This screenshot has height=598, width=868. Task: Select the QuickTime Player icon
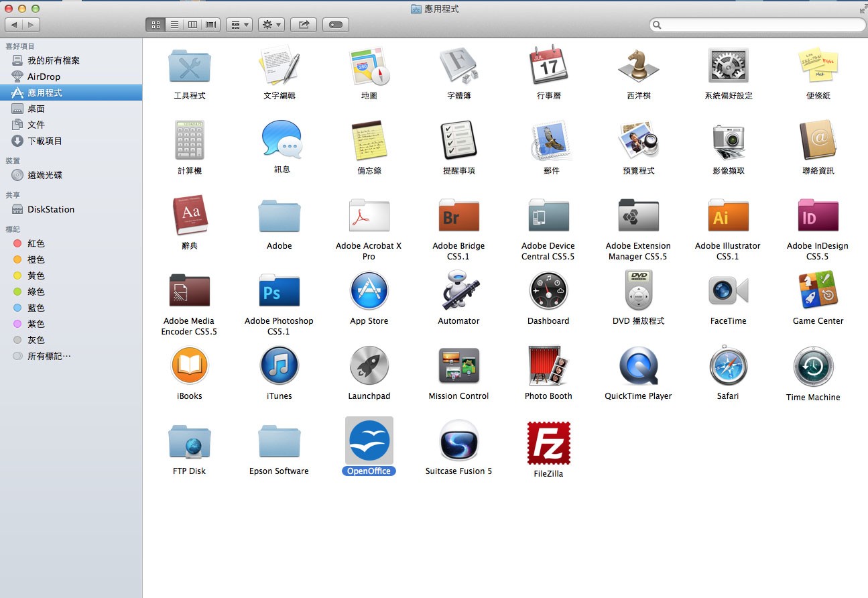click(639, 366)
